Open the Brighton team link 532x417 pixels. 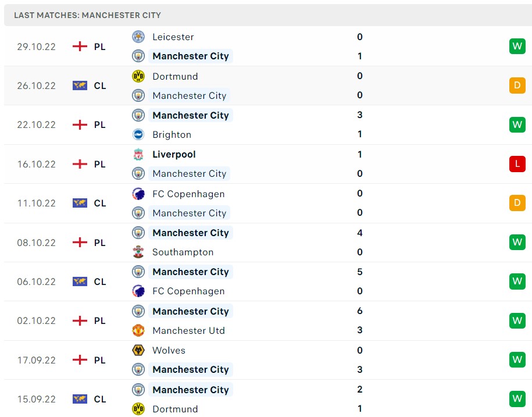click(x=172, y=134)
